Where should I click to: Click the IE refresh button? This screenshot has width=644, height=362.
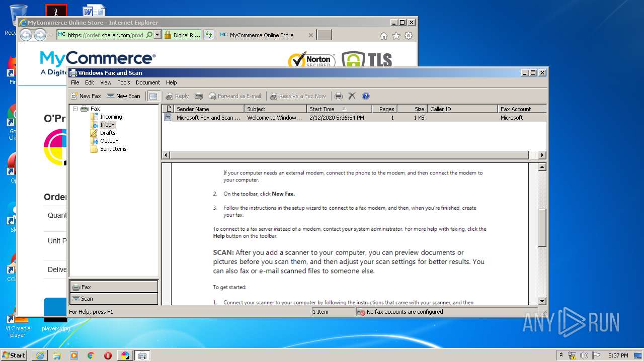pyautogui.click(x=208, y=35)
